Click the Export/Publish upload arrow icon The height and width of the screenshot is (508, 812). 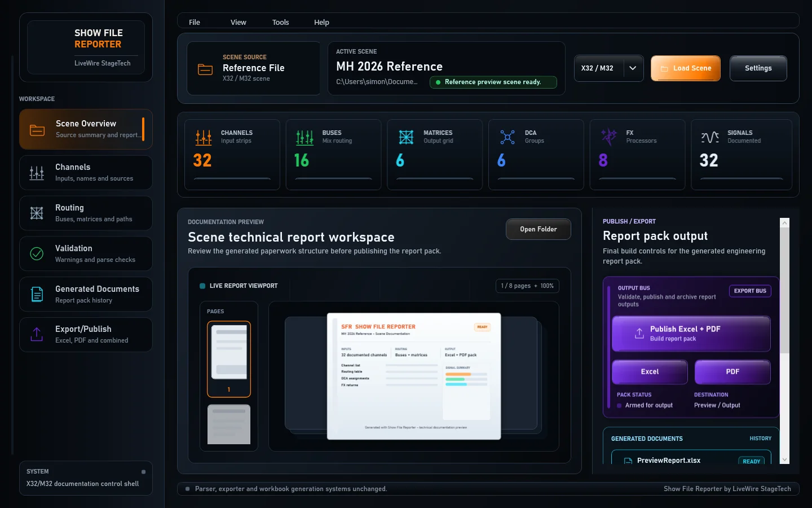(37, 334)
